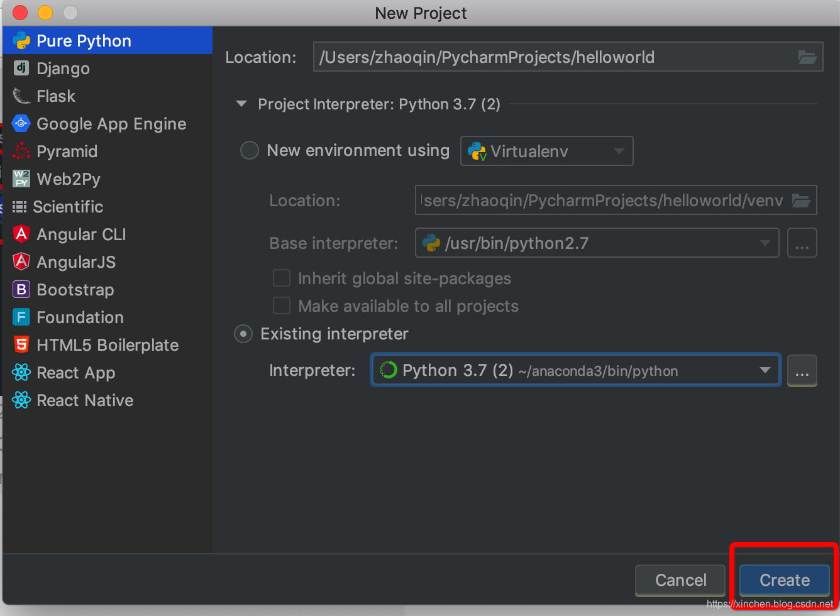
Task: Click the green loading interpreter icon
Action: pos(389,370)
